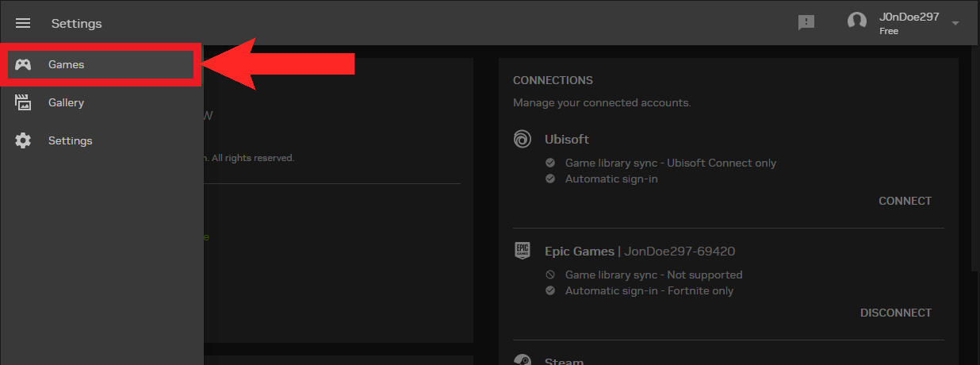Screen dimensions: 980x365
Task: Click the Gallery icon in the sidebar
Action: click(23, 102)
